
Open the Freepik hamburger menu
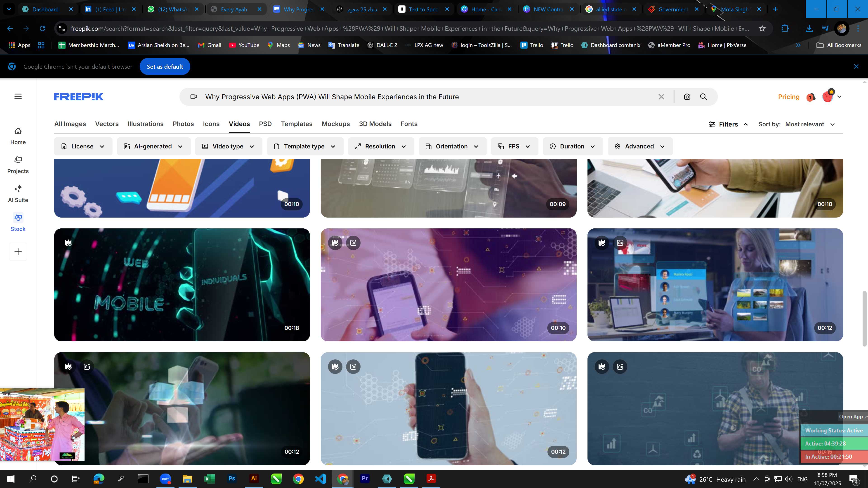point(18,96)
